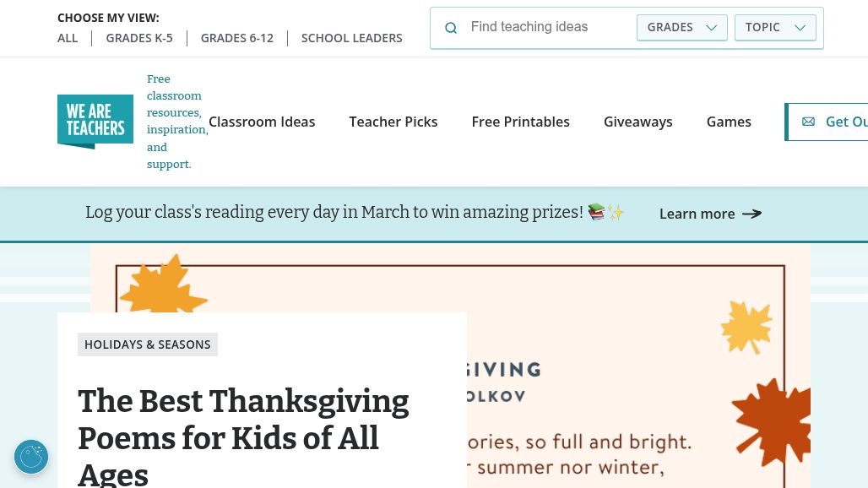The height and width of the screenshot is (488, 868).
Task: Go to Free Printables
Action: click(521, 122)
